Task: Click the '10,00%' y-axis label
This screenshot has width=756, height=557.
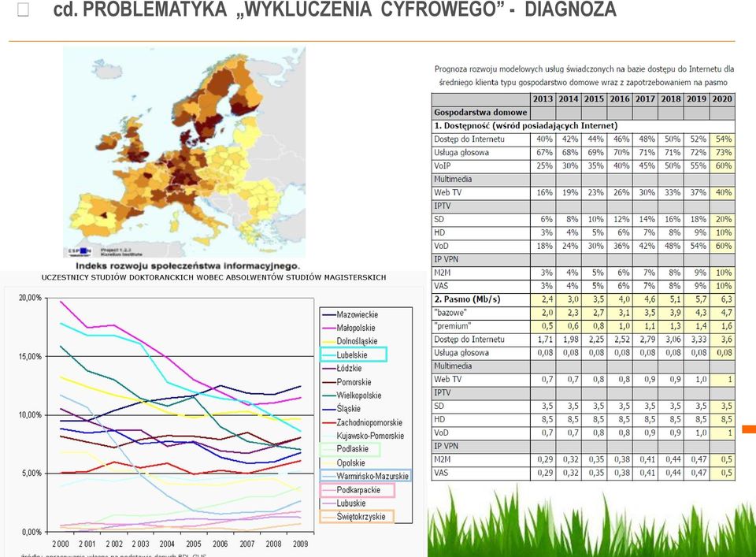Action: click(31, 414)
